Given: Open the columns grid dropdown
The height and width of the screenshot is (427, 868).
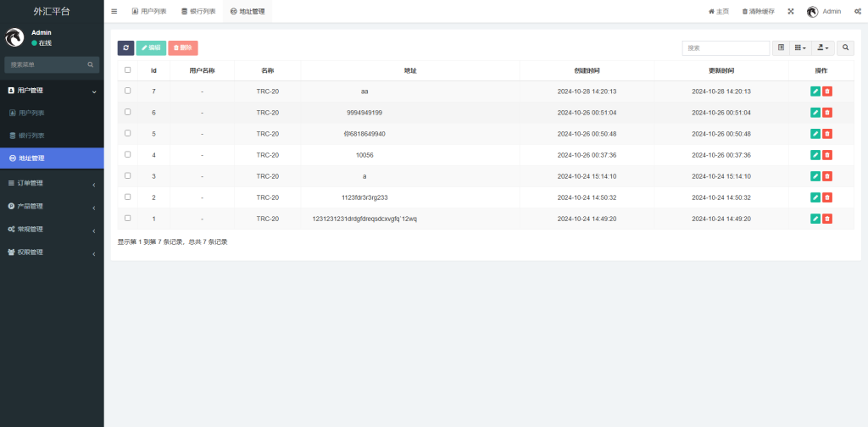Looking at the screenshot, I should 799,48.
